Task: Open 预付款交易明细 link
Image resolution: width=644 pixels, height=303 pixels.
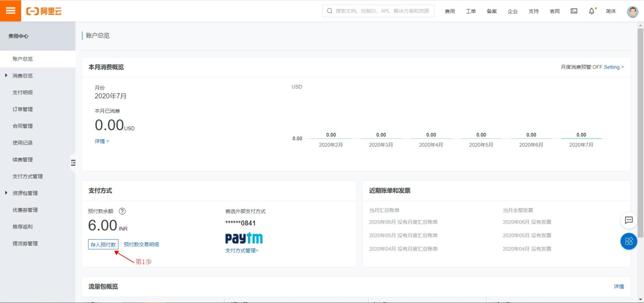Action: click(x=142, y=244)
